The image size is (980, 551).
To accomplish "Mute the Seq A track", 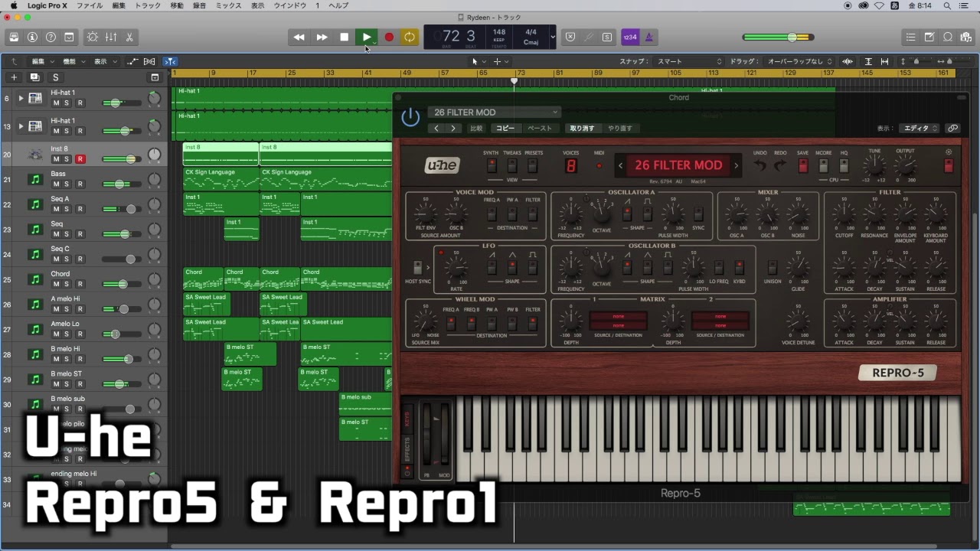I will tap(56, 210).
